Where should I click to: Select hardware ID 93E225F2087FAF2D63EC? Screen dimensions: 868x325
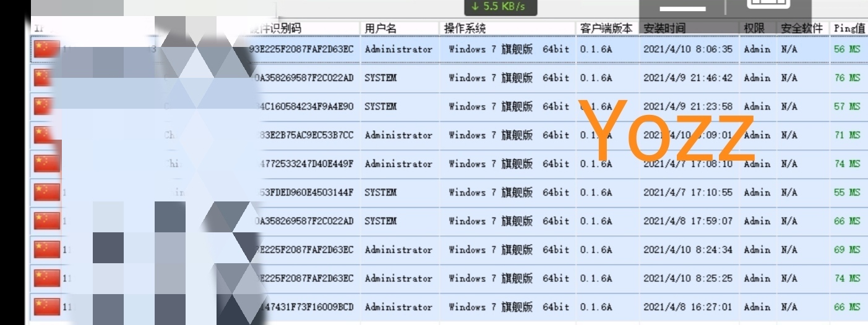302,49
